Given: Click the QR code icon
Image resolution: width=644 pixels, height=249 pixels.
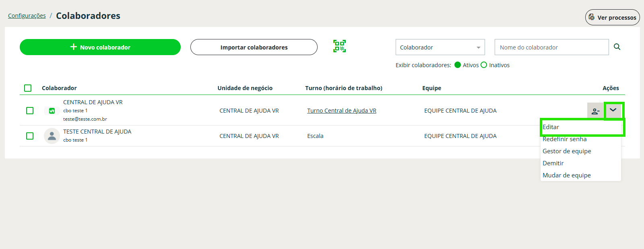Looking at the screenshot, I should coord(339,46).
